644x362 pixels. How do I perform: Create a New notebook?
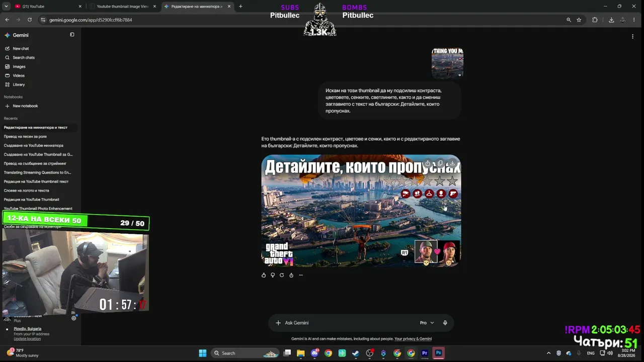[x=25, y=106]
